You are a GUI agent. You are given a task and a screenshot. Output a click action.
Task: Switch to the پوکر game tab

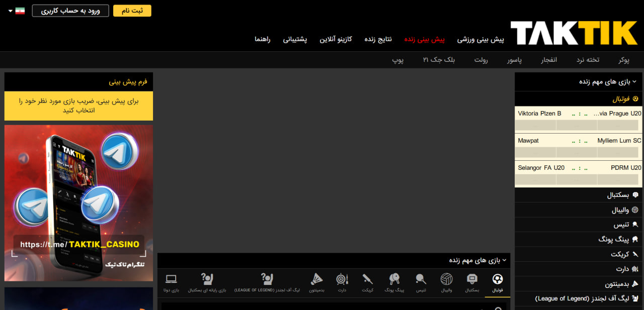(x=624, y=60)
